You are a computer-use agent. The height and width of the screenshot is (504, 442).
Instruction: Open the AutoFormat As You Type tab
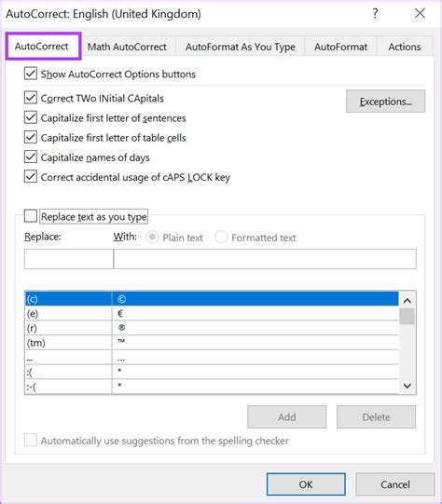241,47
